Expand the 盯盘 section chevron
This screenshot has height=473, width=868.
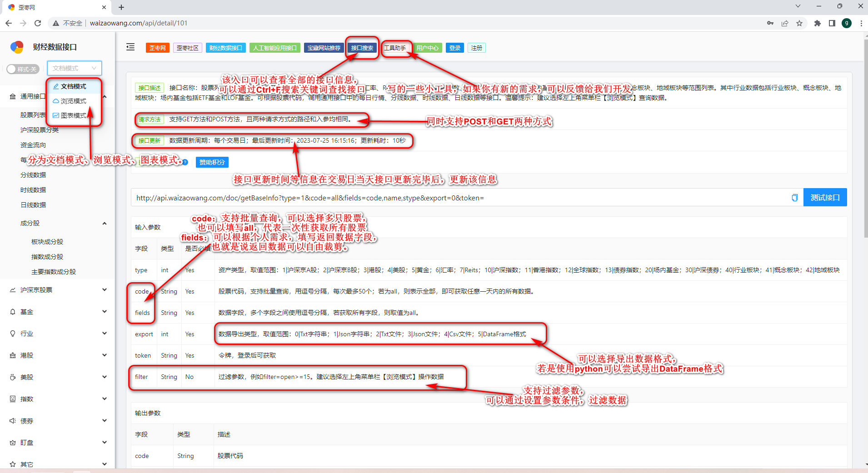[x=105, y=443]
